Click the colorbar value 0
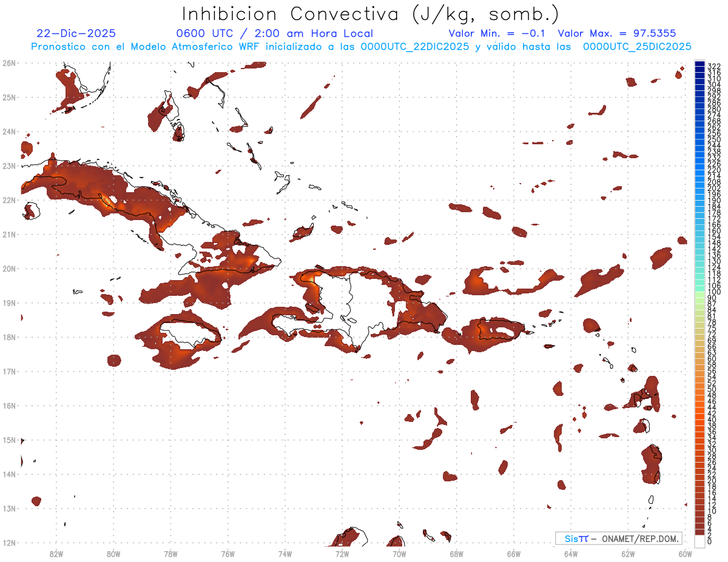Screen dimensions: 728x562 tap(710, 542)
